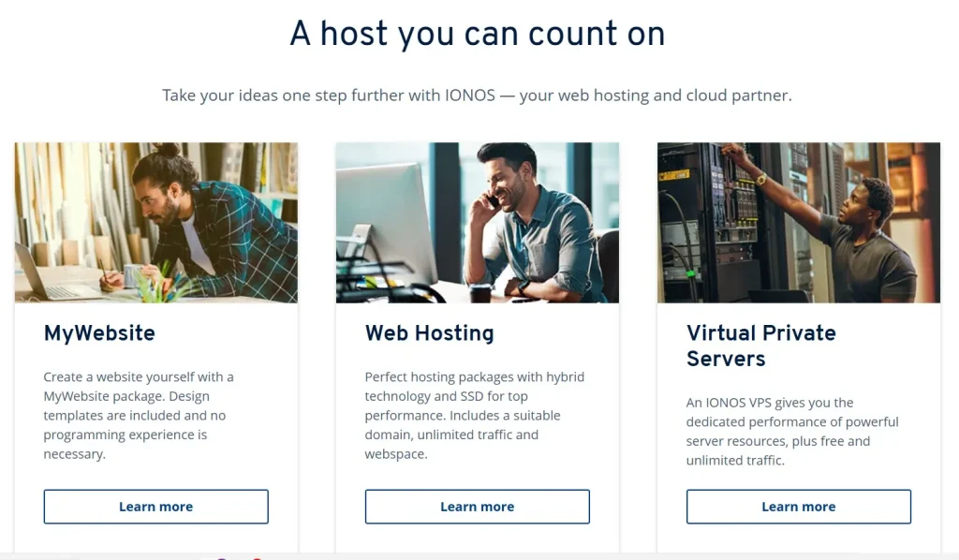Click the 'Create a website yourself' description
Viewport: 959px width, 560px height.
click(x=139, y=415)
